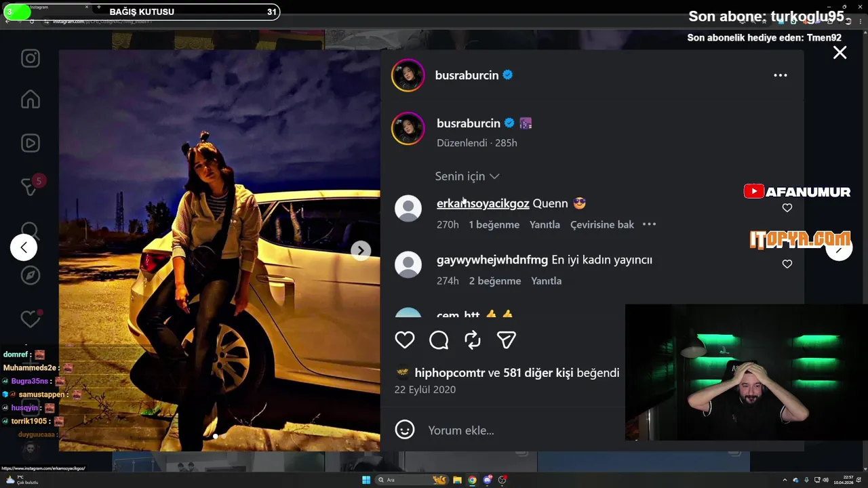Click the comment bubble icon

coord(439,340)
